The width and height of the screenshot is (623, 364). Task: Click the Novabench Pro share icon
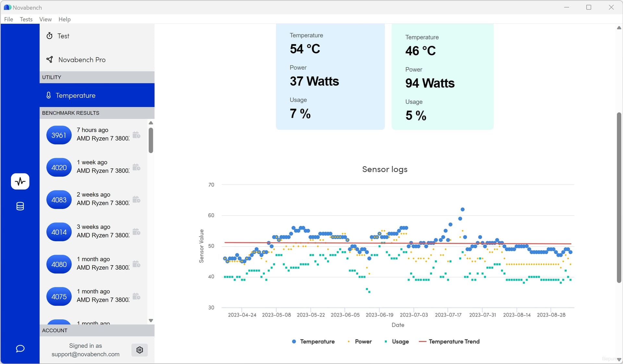tap(50, 59)
